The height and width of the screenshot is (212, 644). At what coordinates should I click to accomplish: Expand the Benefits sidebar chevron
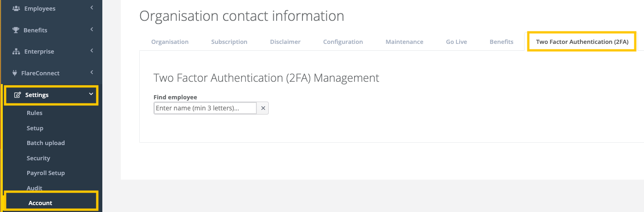pyautogui.click(x=92, y=30)
